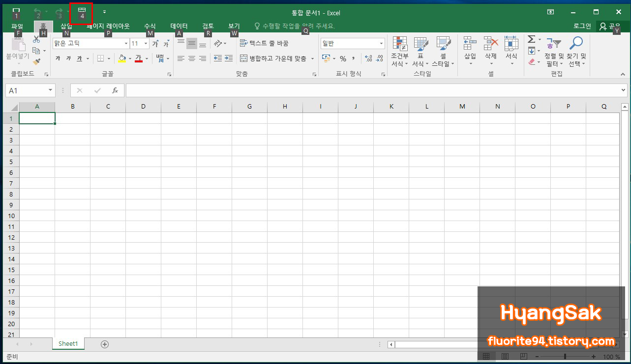This screenshot has height=364, width=631.
Task: Decrease decimal places
Action: coord(379,58)
